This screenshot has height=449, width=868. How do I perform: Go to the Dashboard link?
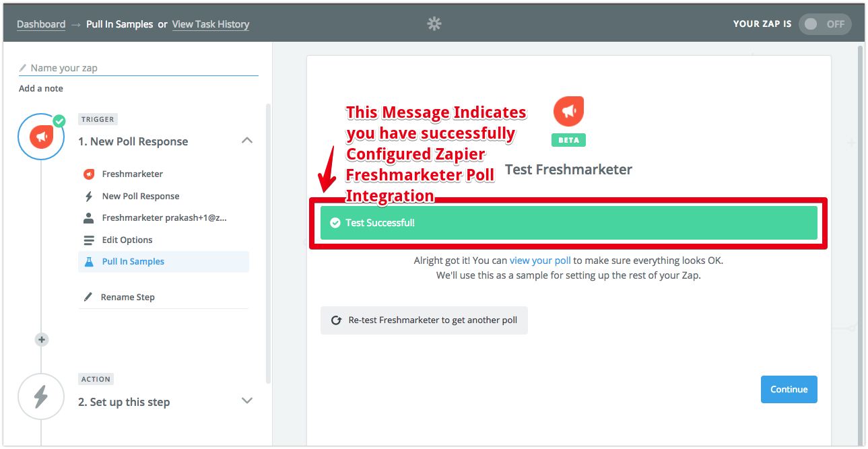(x=41, y=24)
